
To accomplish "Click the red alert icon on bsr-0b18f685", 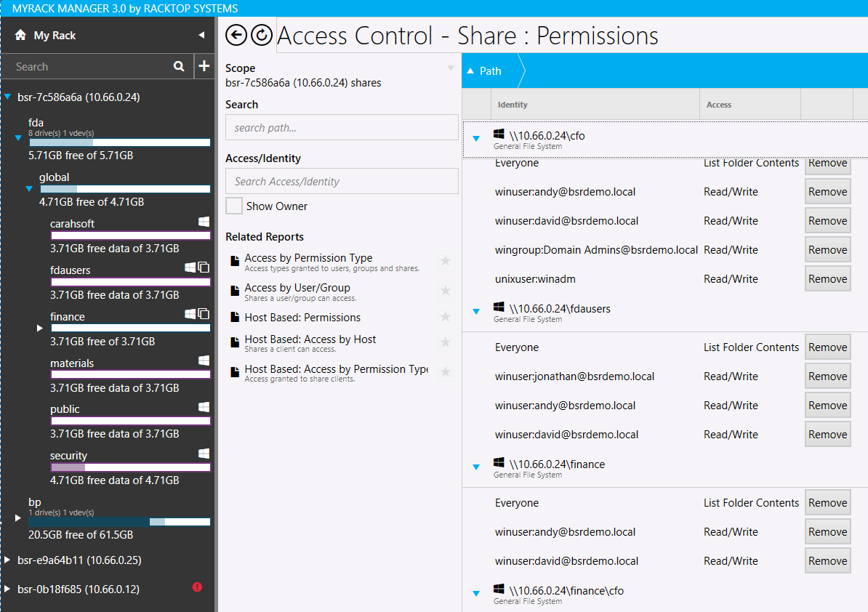I will 197,587.
